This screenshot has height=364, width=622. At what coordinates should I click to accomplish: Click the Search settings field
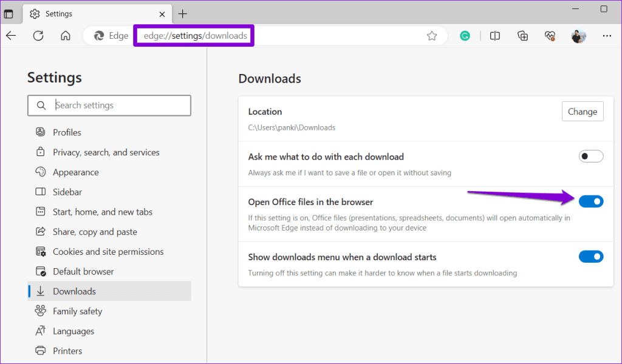coord(109,105)
